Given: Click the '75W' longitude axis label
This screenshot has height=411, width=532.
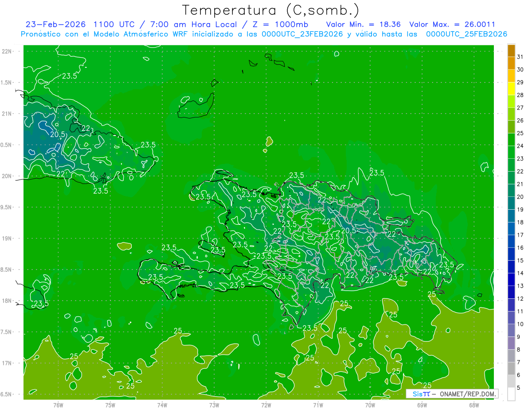Looking at the screenshot, I should point(110,405).
